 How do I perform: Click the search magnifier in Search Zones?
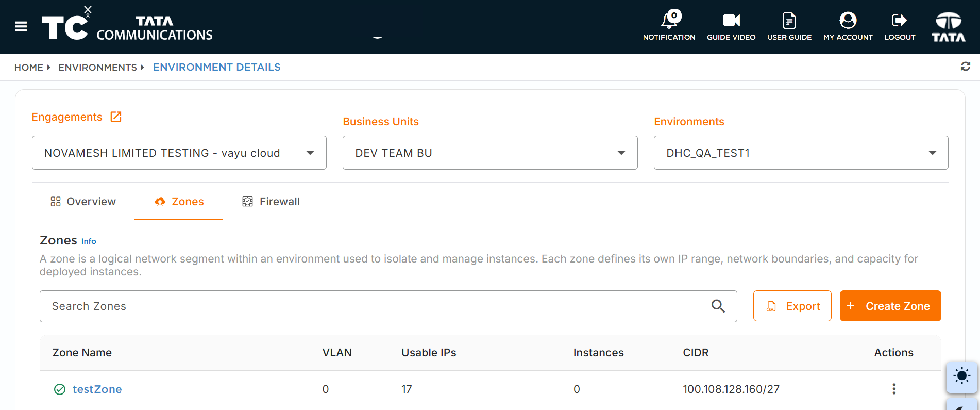718,306
